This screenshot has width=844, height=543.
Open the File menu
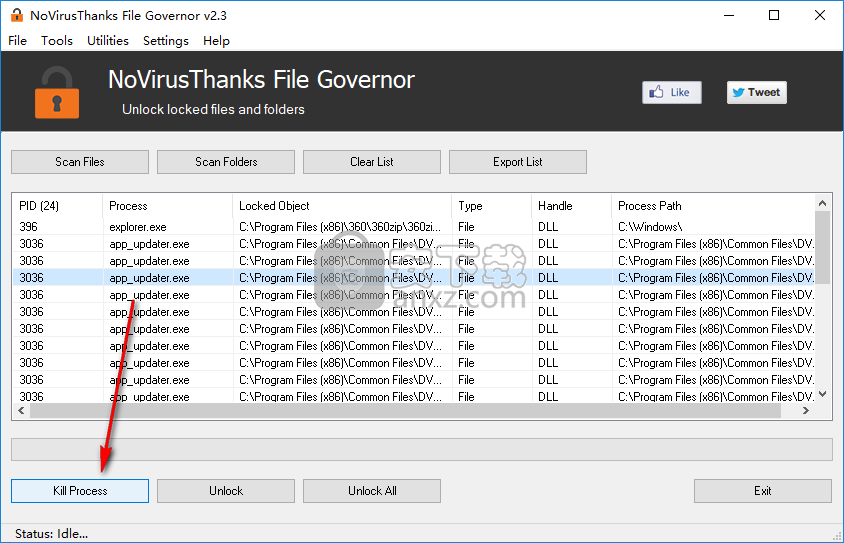(x=18, y=41)
